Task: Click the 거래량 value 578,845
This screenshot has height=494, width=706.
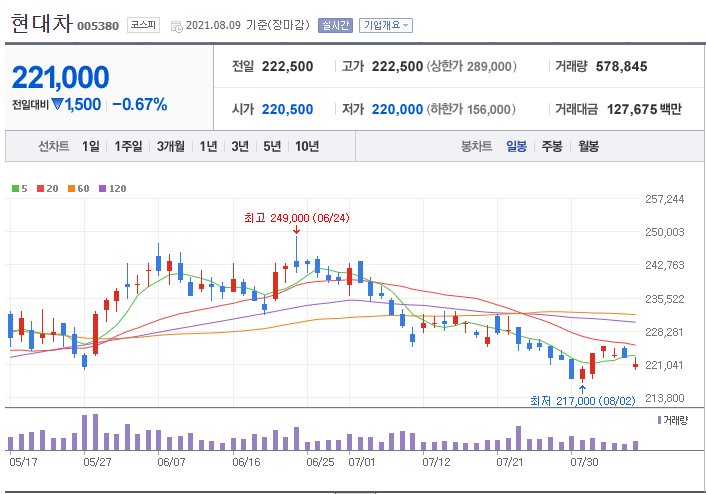Action: coord(621,67)
